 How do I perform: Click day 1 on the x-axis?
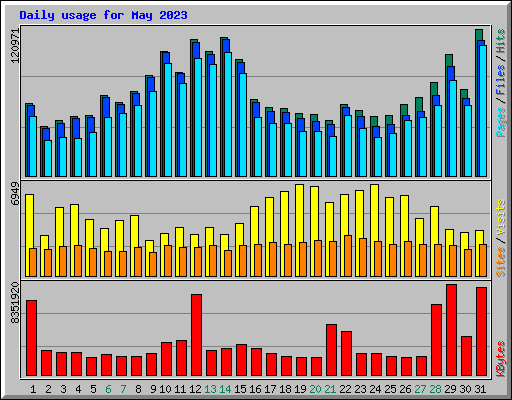tap(33, 389)
